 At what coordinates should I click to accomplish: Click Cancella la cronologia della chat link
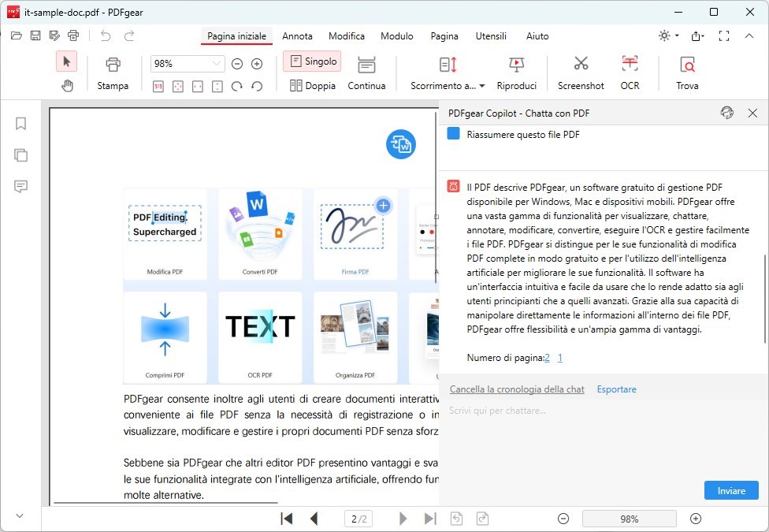click(517, 389)
